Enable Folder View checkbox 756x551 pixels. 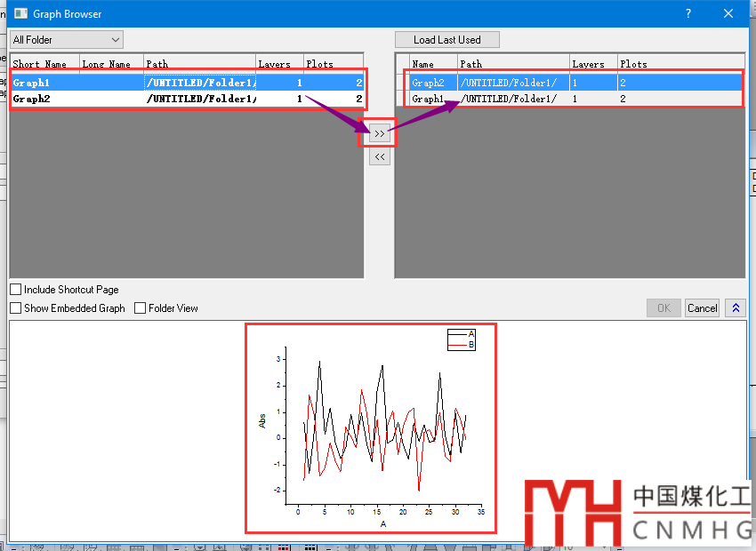click(x=141, y=308)
